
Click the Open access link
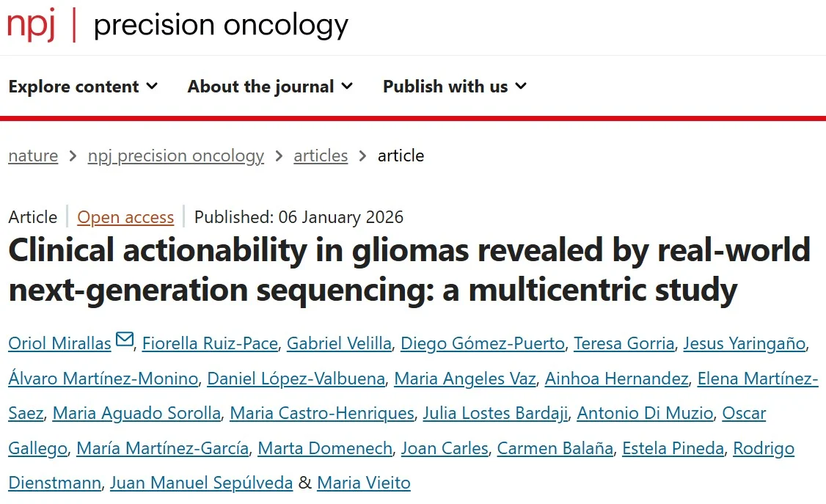pos(125,217)
